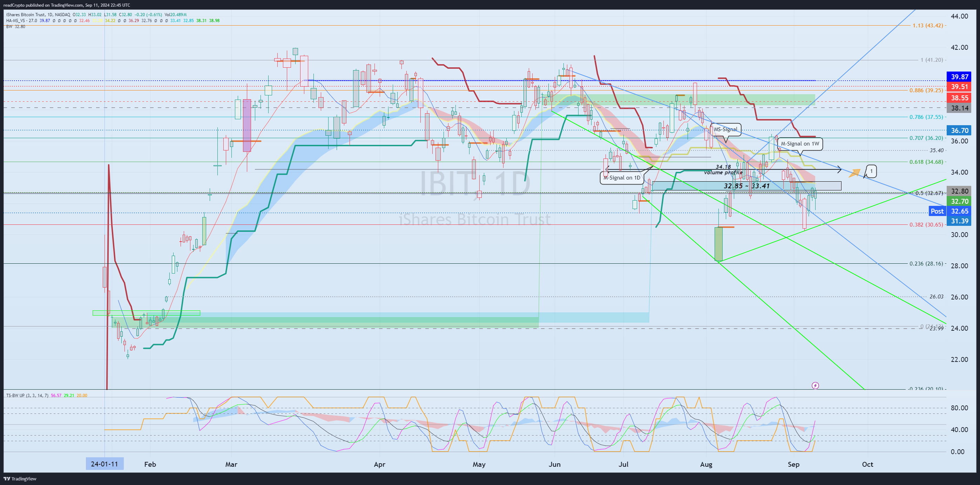Click May on the time axis
The width and height of the screenshot is (980, 485).
coord(479,464)
